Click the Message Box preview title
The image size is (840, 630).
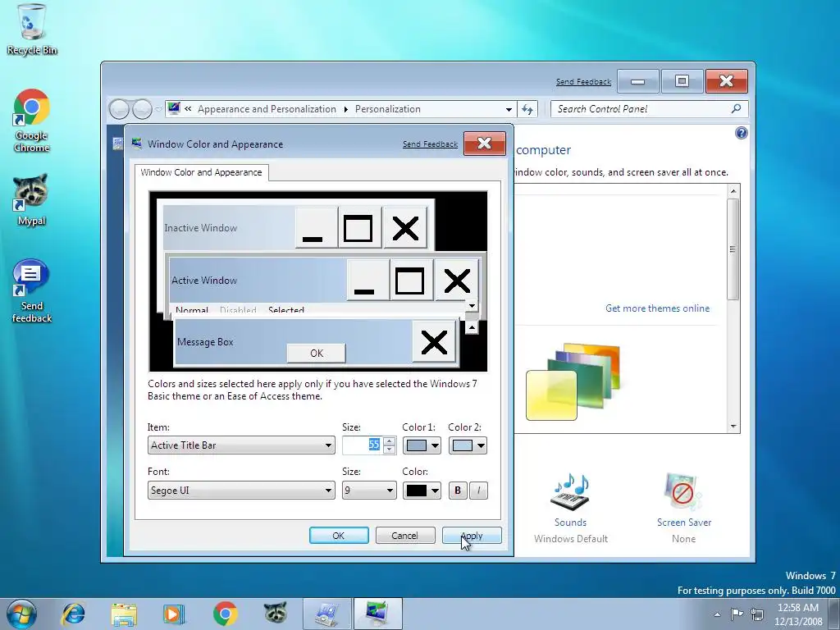(x=205, y=342)
